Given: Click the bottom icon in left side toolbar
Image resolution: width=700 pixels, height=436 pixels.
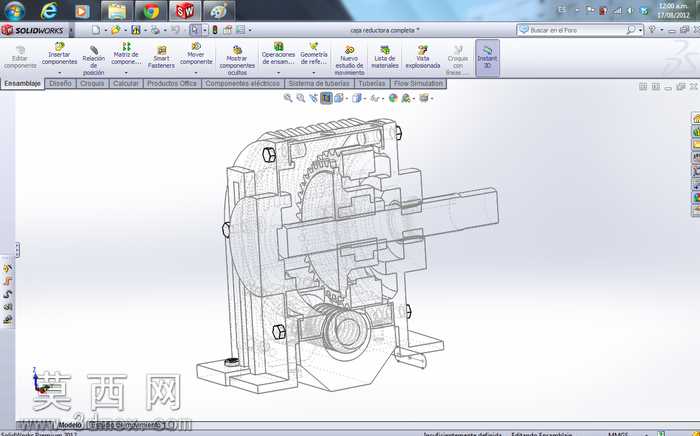Looking at the screenshot, I should tap(8, 320).
